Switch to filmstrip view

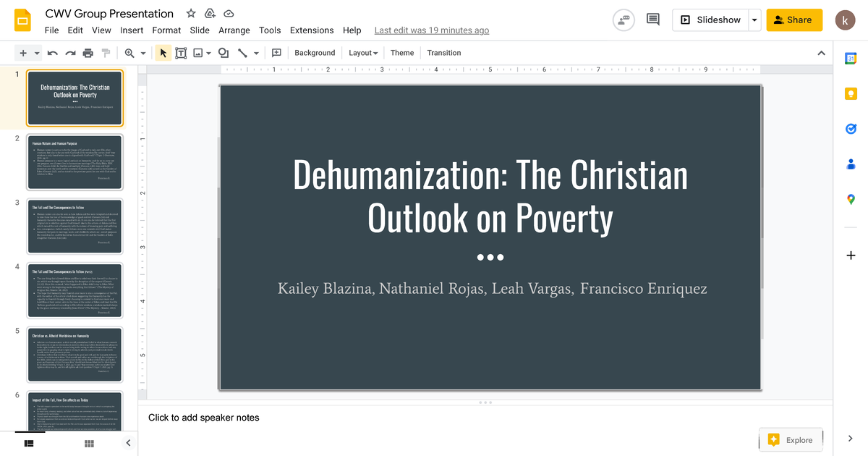pyautogui.click(x=30, y=443)
